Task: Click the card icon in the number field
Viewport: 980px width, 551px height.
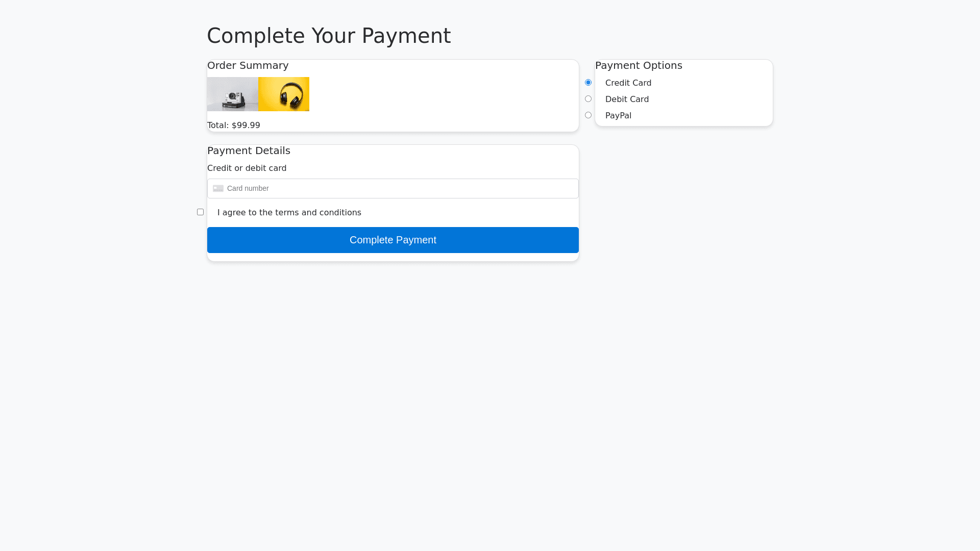Action: point(218,189)
